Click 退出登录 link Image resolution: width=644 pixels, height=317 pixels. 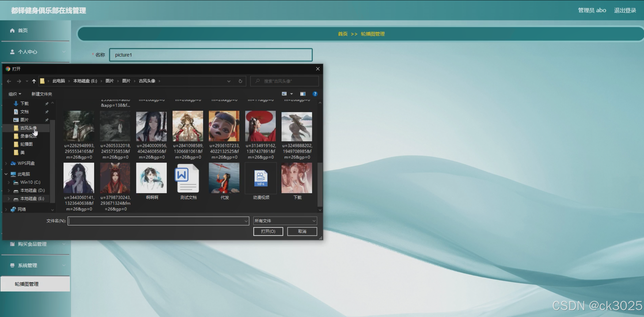pos(625,10)
